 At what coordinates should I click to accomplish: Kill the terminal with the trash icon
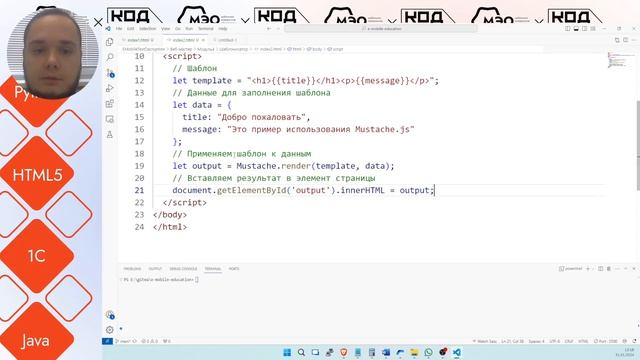(x=609, y=269)
